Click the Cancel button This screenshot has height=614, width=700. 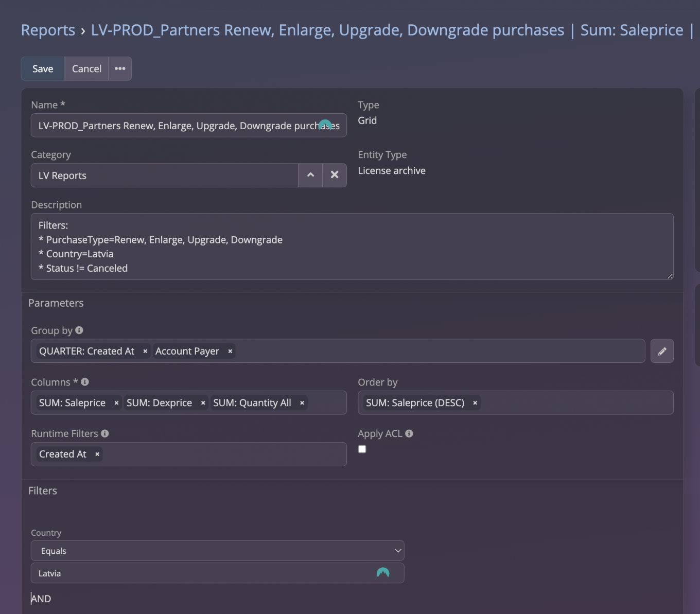(x=86, y=69)
